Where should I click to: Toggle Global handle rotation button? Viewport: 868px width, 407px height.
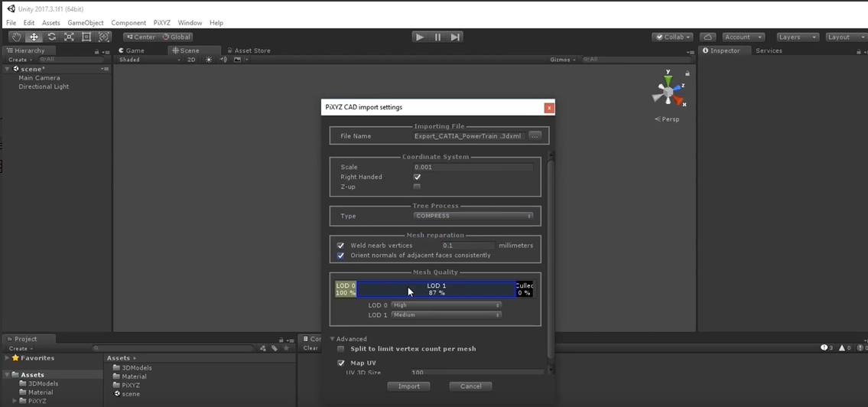(x=176, y=37)
